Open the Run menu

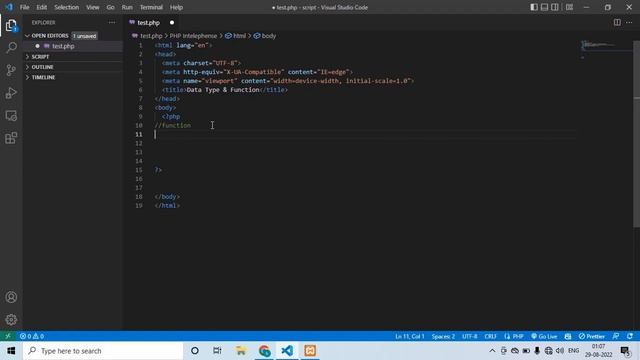(x=127, y=7)
